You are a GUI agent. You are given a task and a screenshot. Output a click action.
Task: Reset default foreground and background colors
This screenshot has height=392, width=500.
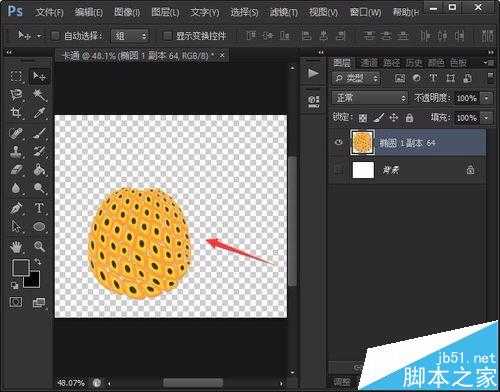click(x=14, y=285)
